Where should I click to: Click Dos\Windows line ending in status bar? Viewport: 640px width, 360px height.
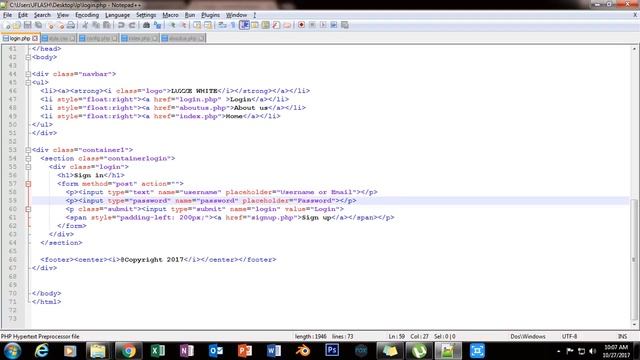528,336
